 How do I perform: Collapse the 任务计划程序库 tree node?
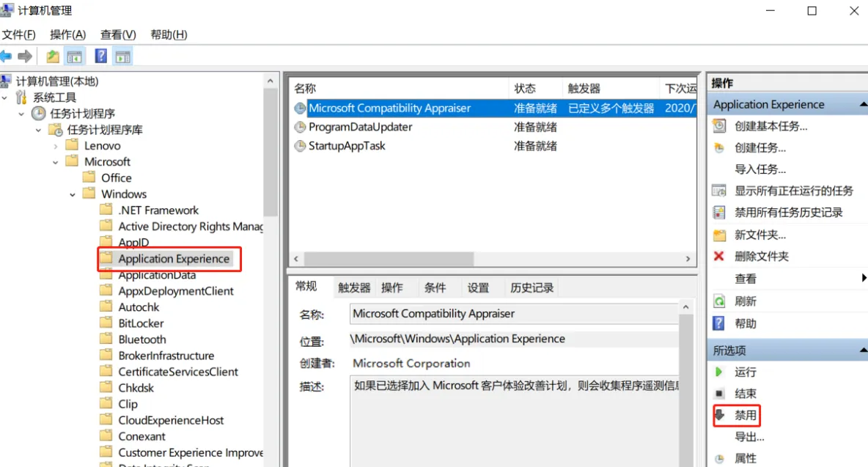coord(38,130)
